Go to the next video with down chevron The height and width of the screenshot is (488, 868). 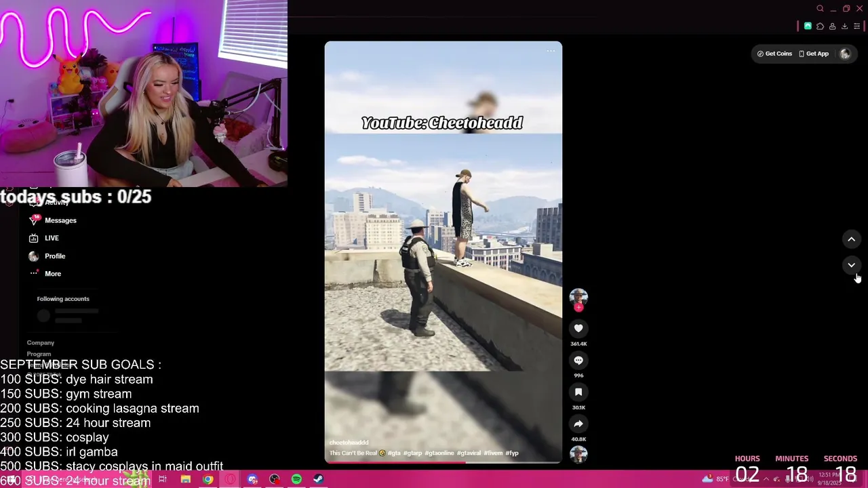852,265
